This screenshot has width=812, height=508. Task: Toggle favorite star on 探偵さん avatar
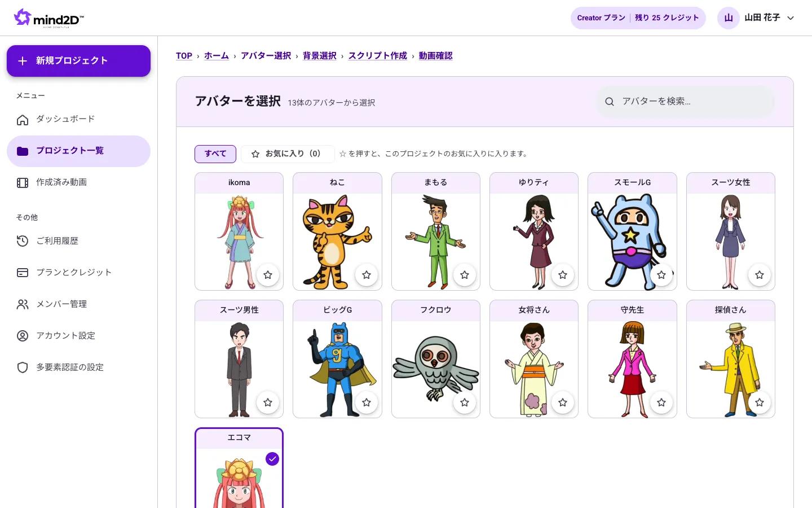760,402
